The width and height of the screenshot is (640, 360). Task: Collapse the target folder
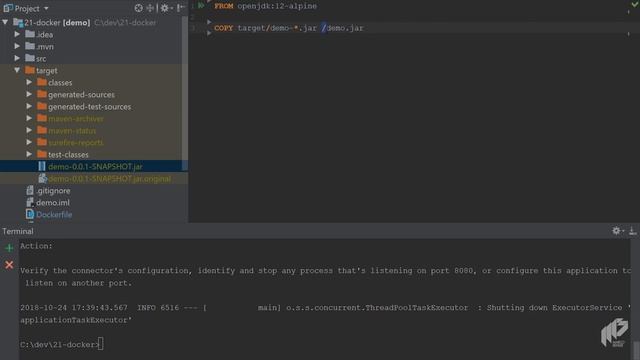17,70
